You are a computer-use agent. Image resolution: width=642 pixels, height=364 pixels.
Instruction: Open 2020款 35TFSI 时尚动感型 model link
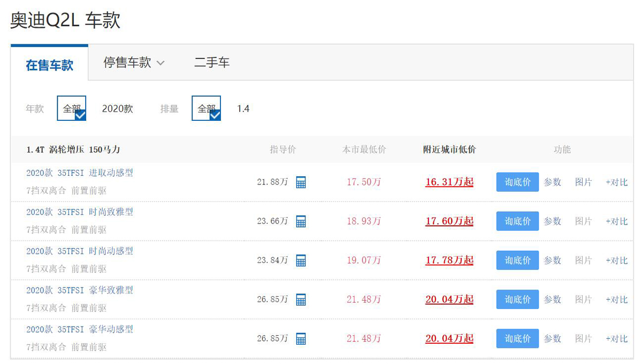(x=80, y=251)
